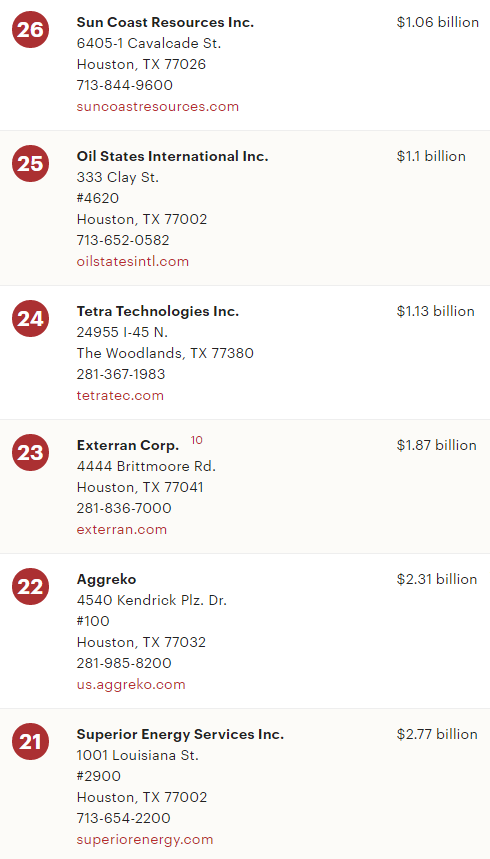Visit the oilstatesintl.com link
This screenshot has height=859, width=490.
[x=133, y=261]
